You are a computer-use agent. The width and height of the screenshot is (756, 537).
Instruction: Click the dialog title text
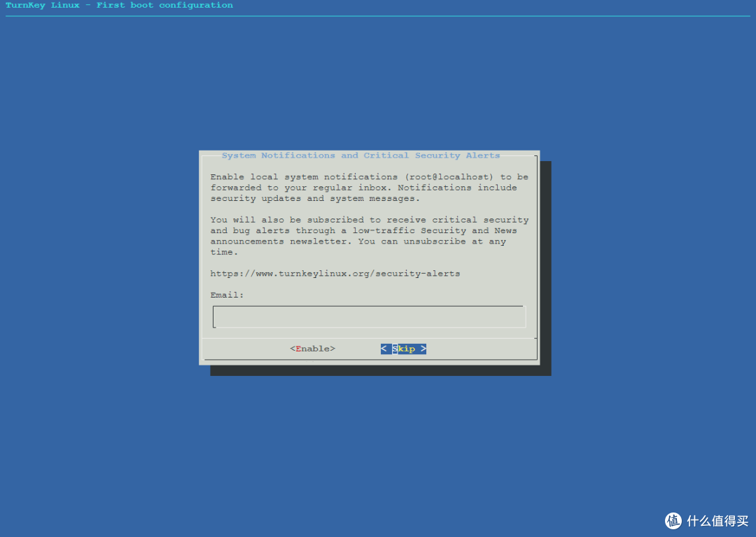click(x=361, y=155)
